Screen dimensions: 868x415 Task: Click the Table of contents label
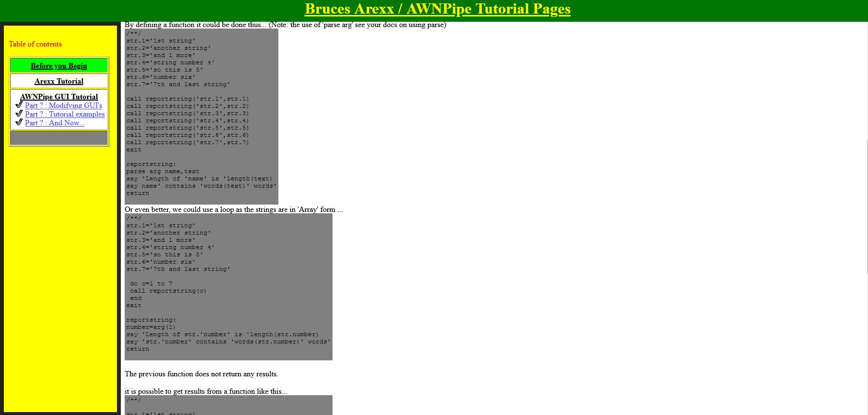pos(35,44)
